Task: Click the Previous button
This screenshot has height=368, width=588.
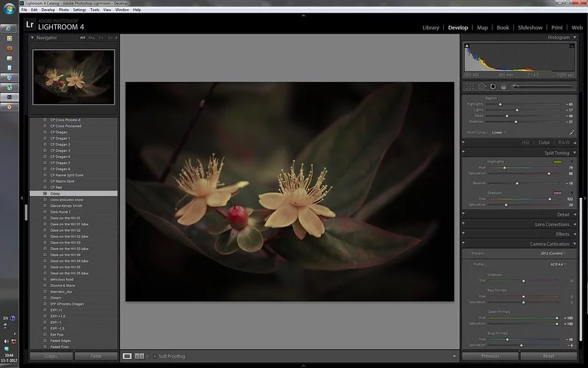Action: [x=490, y=356]
